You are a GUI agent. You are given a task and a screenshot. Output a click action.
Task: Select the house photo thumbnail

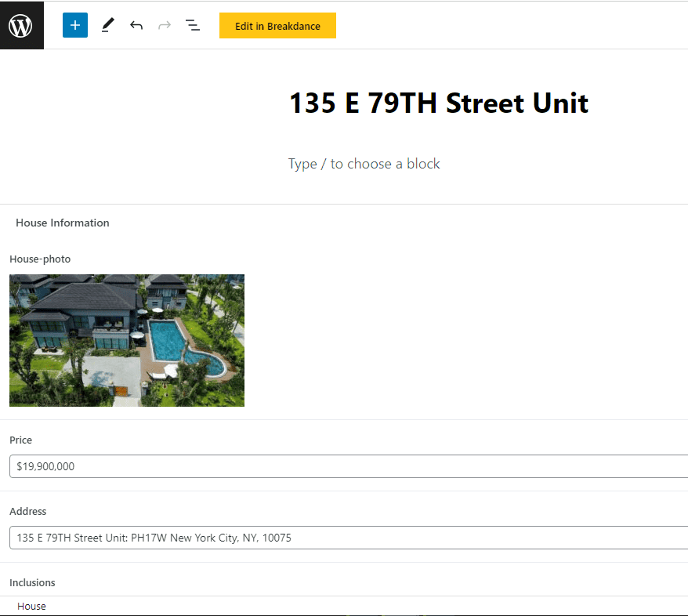[x=127, y=340]
